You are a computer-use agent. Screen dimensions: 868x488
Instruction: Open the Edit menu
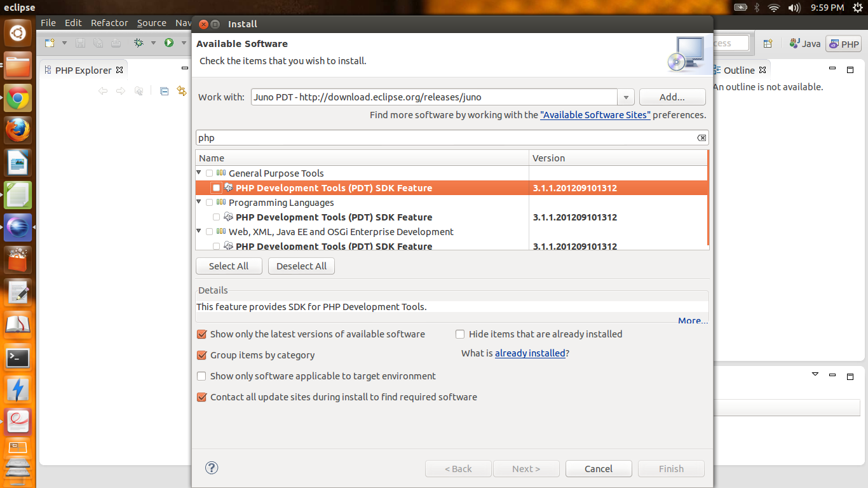(x=73, y=23)
